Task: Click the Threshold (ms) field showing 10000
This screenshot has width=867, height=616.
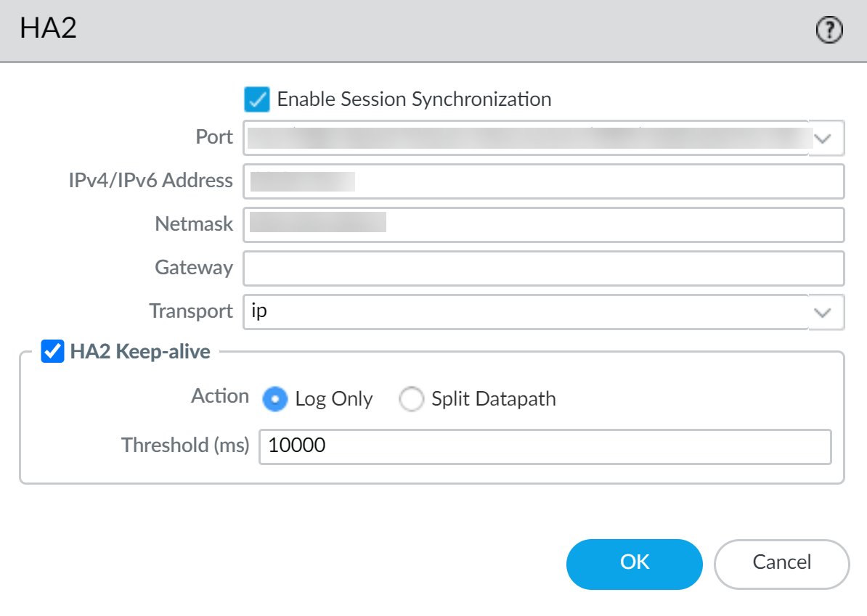Action: click(x=545, y=446)
